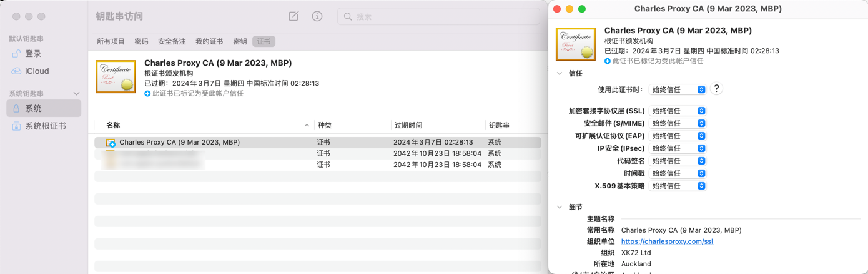868x274 pixels.
Task: Collapse the 细节 section
Action: click(x=560, y=207)
